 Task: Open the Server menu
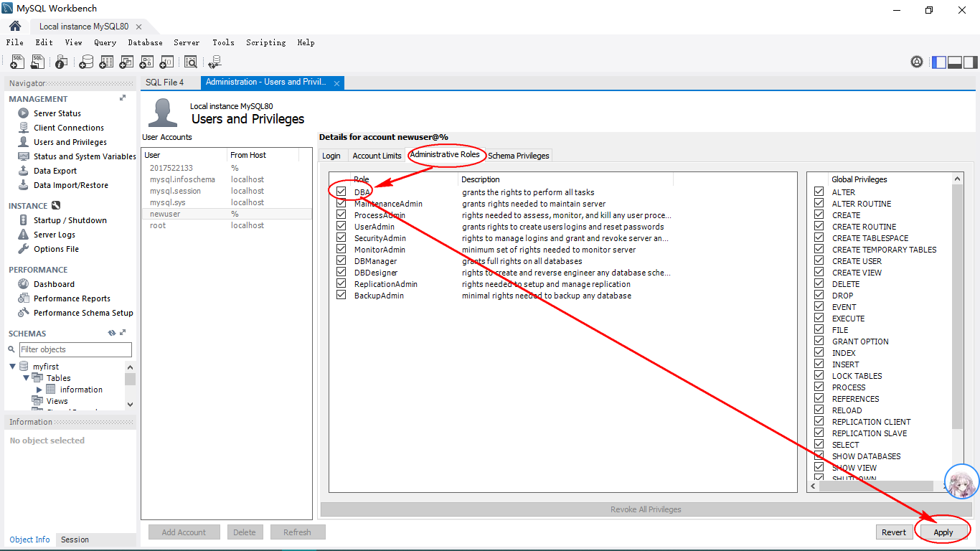pos(187,43)
